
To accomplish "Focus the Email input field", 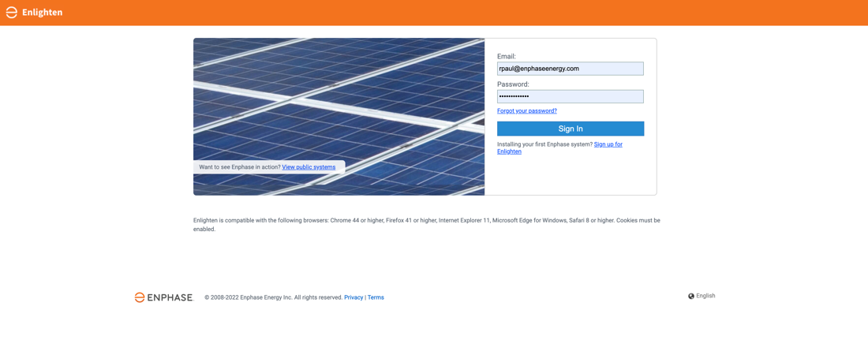I will pyautogui.click(x=570, y=69).
